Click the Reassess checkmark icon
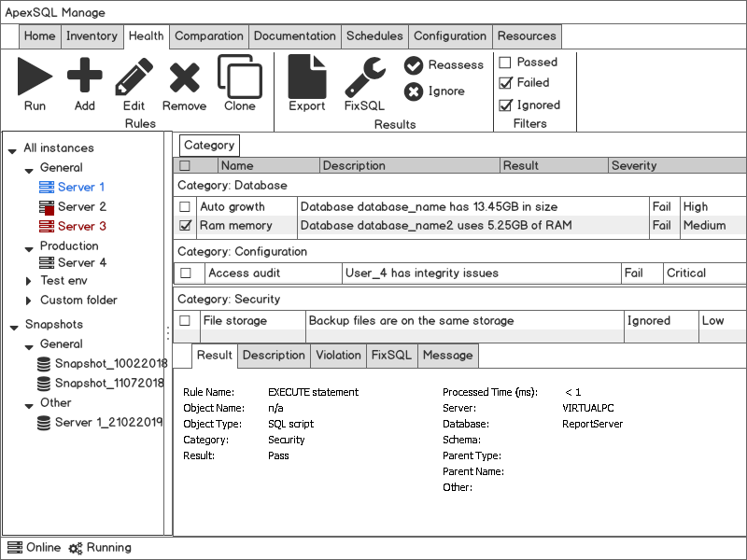Screen dimensions: 747x560 [413, 65]
